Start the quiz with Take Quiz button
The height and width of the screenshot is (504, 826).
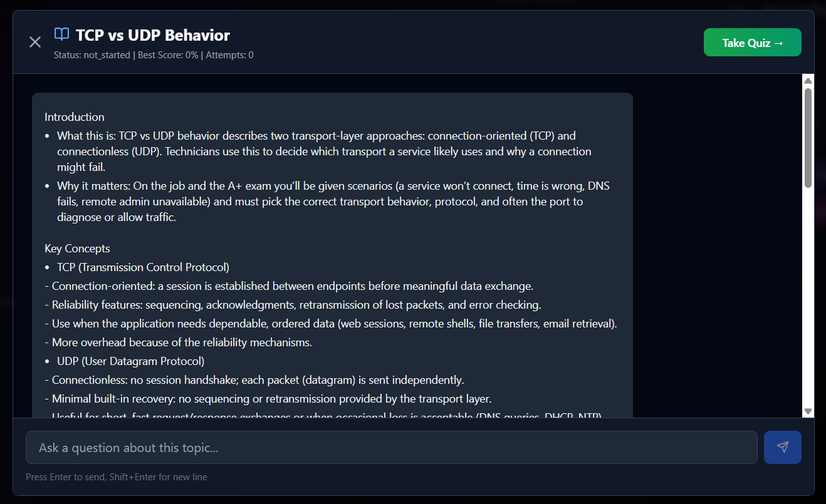[x=752, y=43]
